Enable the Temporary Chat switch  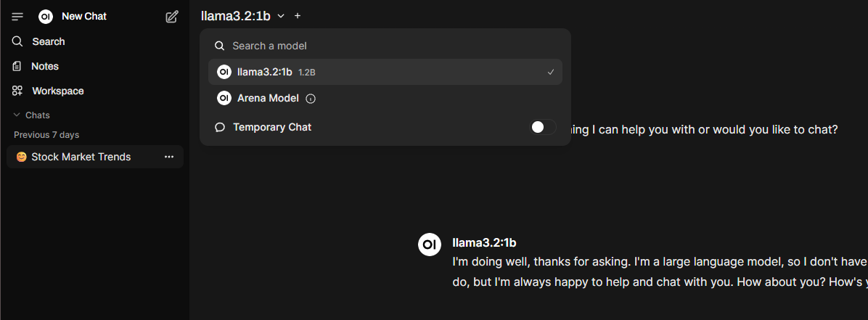coord(543,127)
